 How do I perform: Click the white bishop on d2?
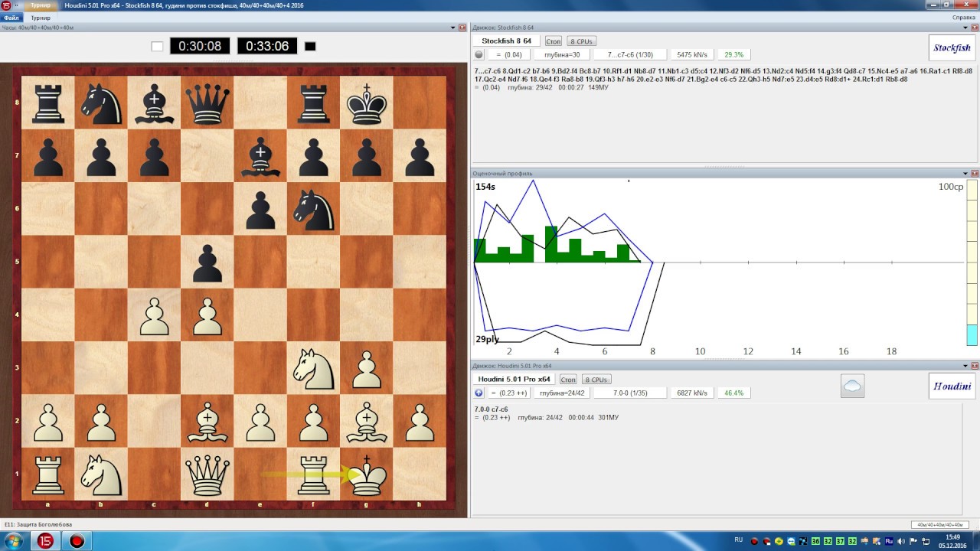(207, 421)
